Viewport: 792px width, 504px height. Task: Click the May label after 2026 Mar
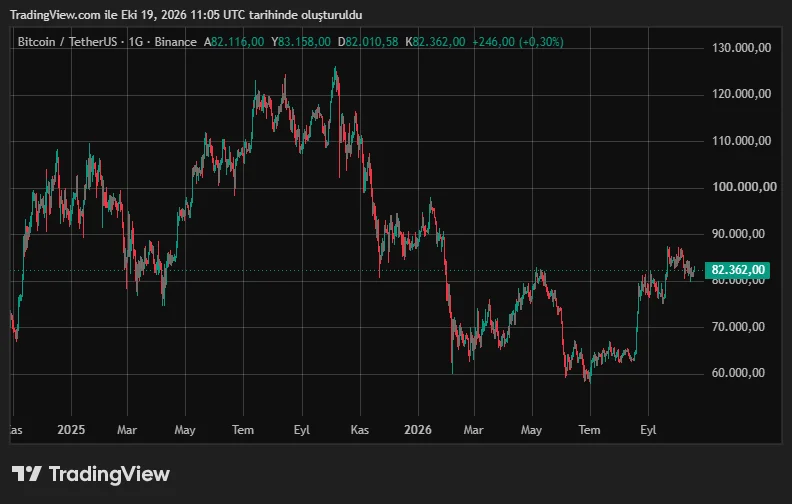tap(531, 430)
